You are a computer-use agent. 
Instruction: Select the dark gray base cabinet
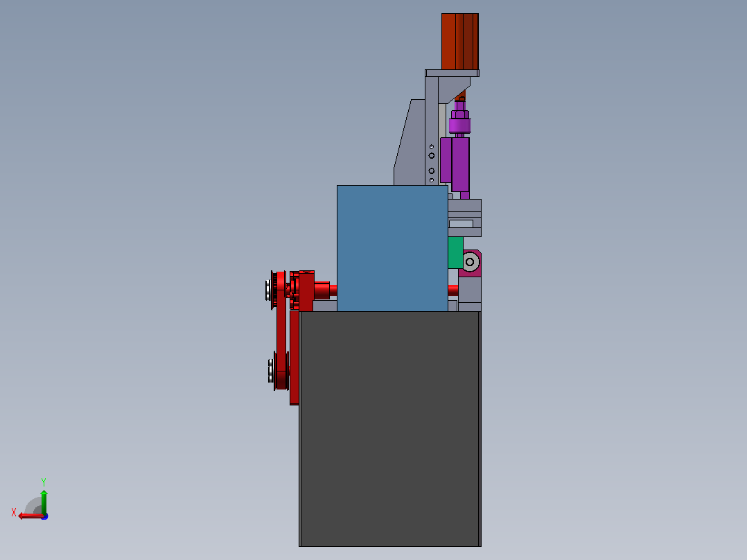click(390, 429)
